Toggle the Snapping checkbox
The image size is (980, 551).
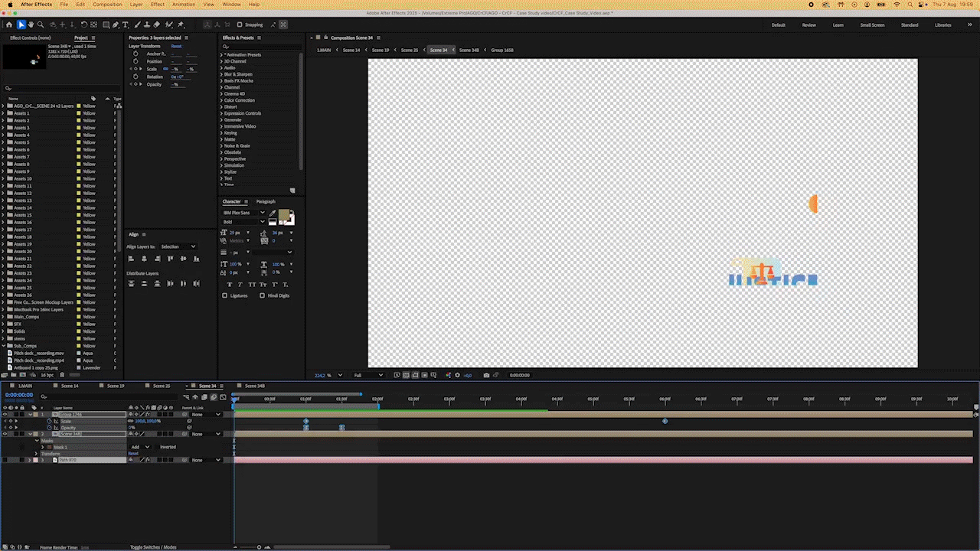tap(240, 24)
